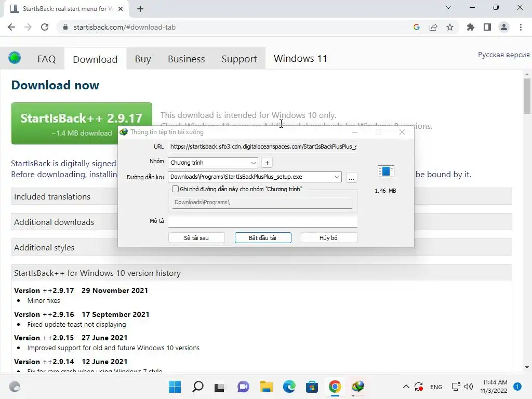Viewport: 532px width, 399px height.
Task: Open the Windows Start button
Action: click(175, 387)
